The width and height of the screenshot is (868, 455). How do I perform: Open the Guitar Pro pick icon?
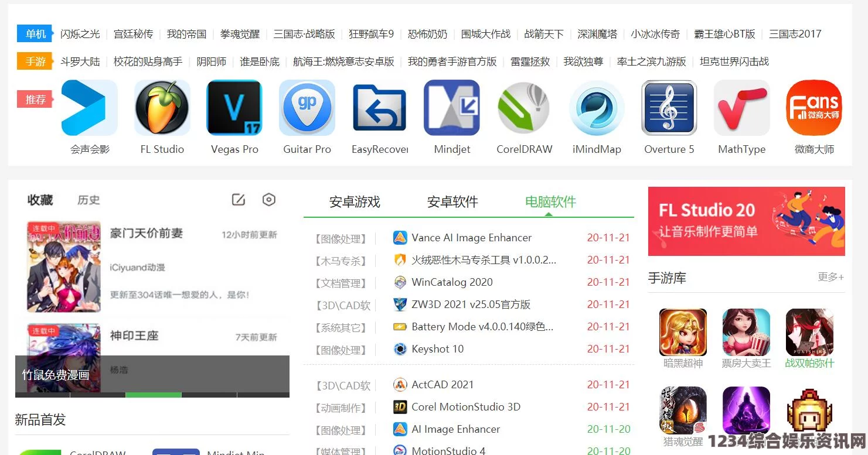tap(307, 108)
